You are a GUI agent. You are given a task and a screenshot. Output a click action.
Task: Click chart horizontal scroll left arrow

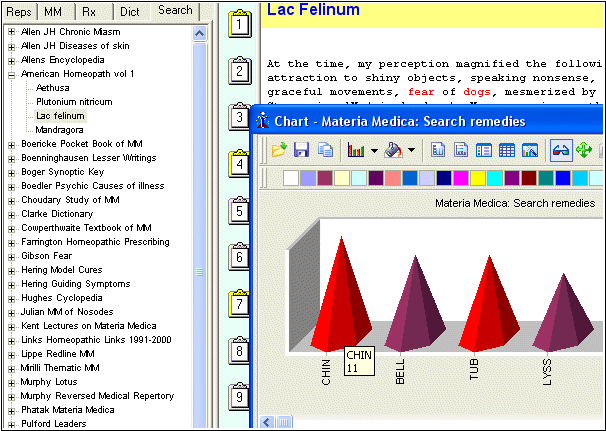[x=267, y=422]
